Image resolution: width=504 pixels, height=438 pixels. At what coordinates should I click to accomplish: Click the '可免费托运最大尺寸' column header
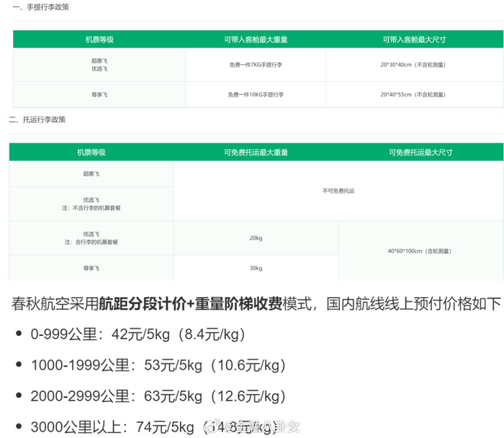pos(420,152)
